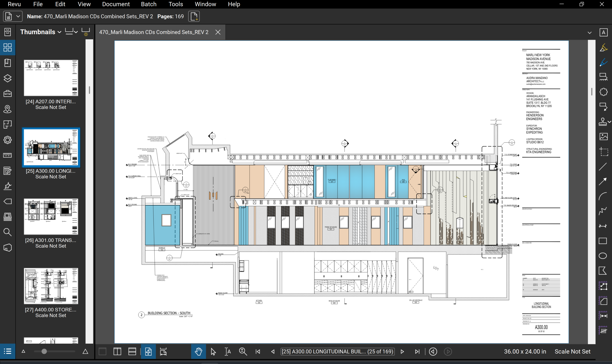Click Scale Not Set in status bar
Screen dimensions: 612x364
[573, 352]
